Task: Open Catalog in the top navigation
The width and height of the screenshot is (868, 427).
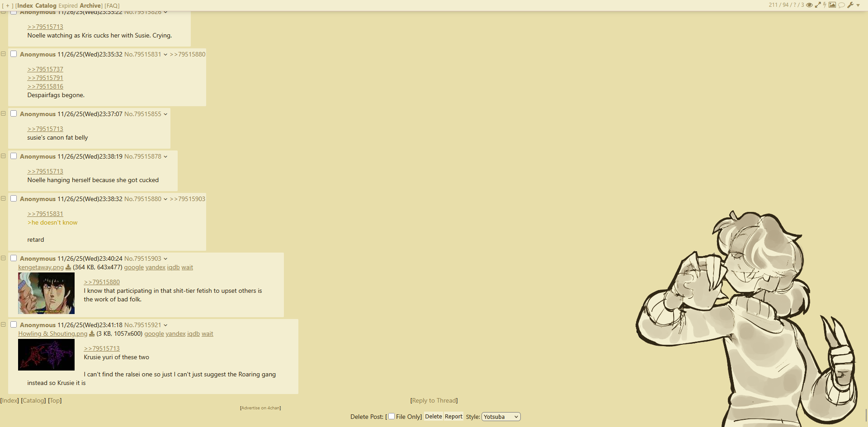Action: coord(46,6)
